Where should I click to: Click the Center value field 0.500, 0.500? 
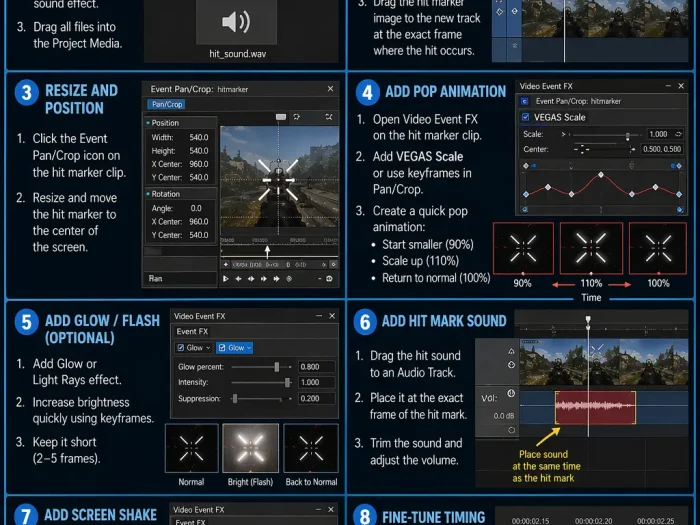pos(662,149)
